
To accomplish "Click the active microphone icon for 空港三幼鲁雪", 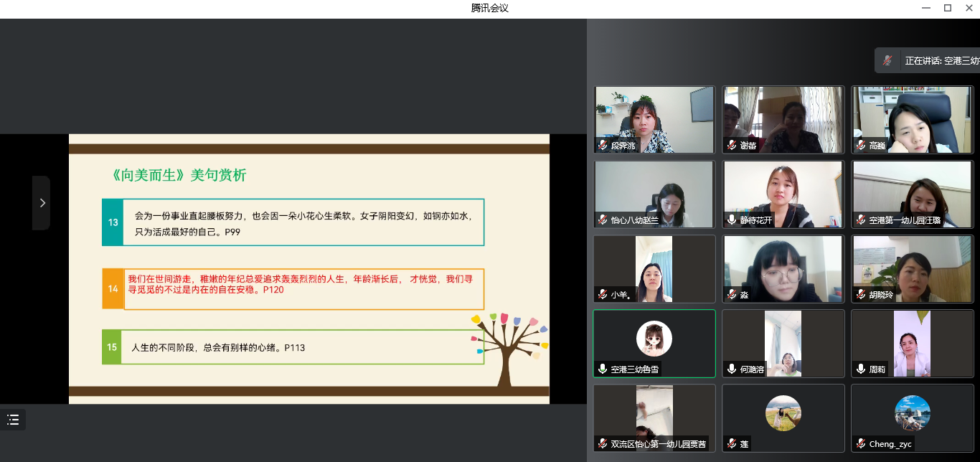I will [603, 369].
